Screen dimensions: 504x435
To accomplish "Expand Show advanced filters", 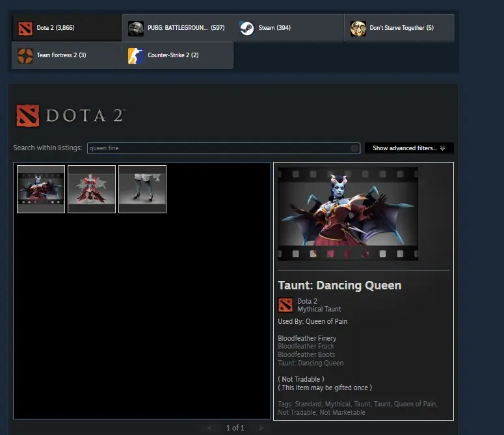I will tap(409, 148).
